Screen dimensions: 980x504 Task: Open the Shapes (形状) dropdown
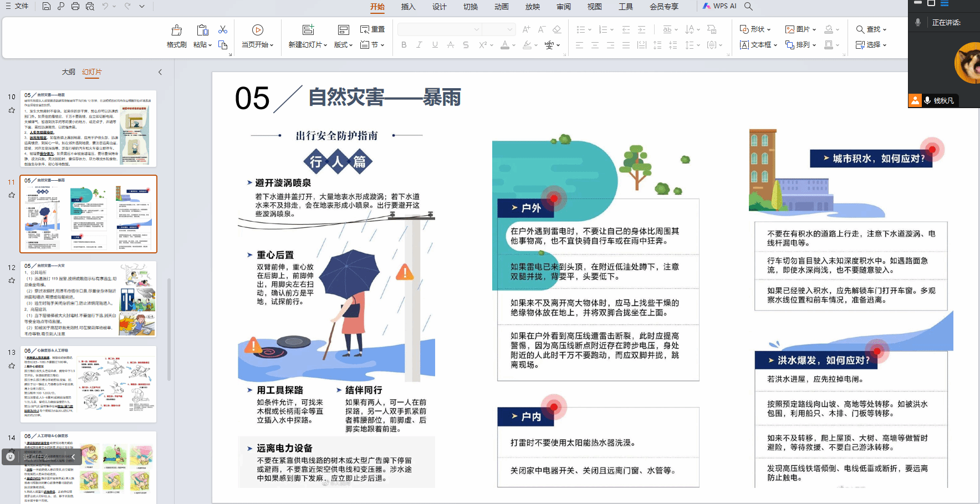[756, 29]
